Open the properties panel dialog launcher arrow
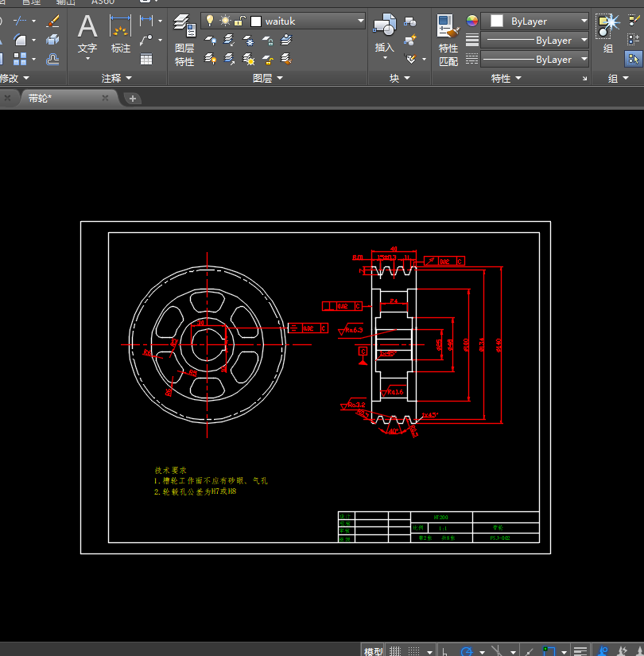 tap(584, 78)
